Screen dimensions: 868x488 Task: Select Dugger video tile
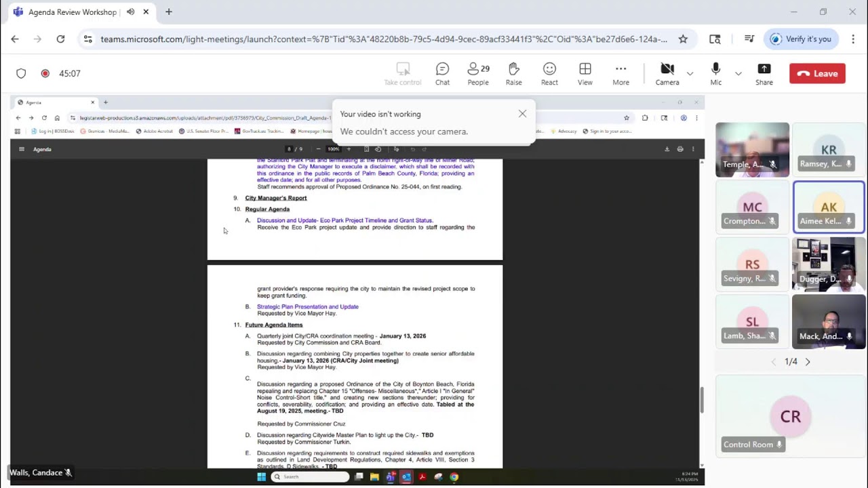[x=829, y=264]
